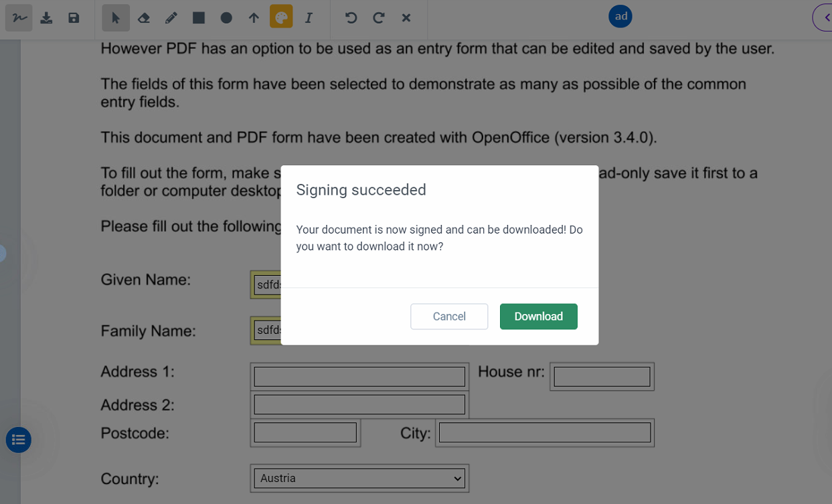Open the color palette picker
This screenshot has height=504, width=832.
281,17
